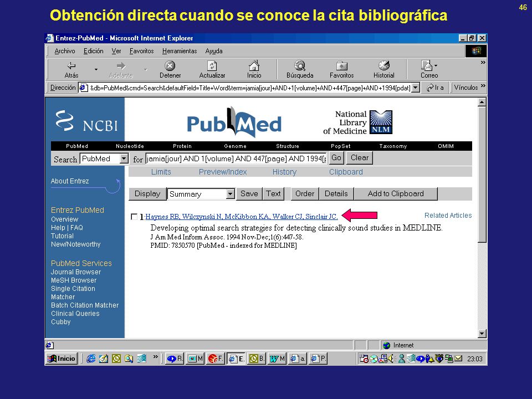
Task: Click the Atrás back arrow icon
Action: (71, 65)
